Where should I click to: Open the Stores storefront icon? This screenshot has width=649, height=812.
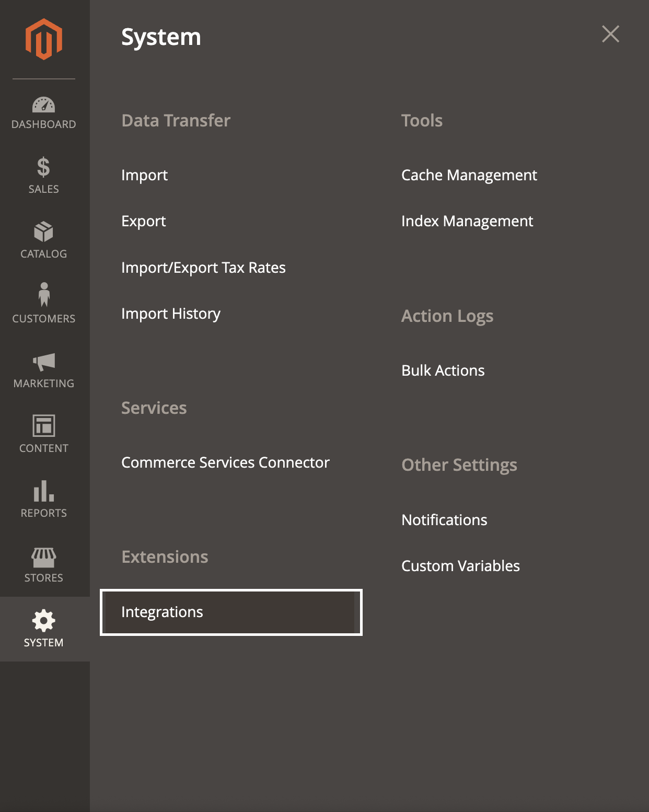[44, 557]
